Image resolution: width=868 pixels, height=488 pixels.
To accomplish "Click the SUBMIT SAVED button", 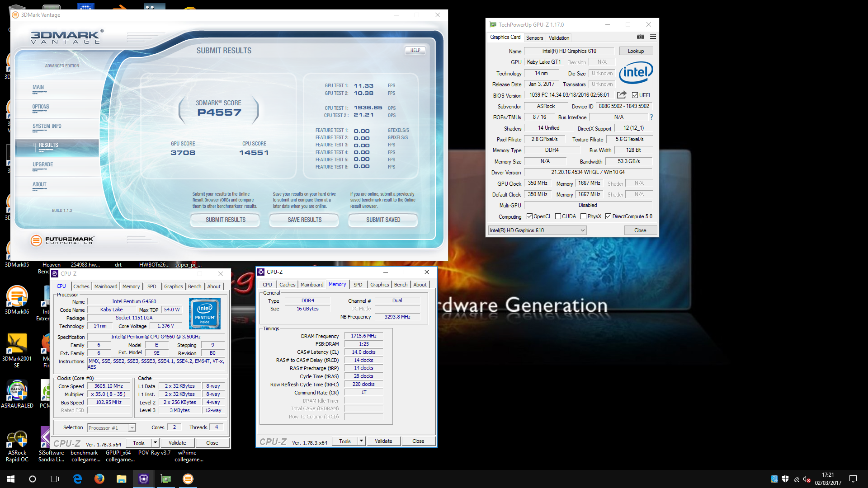I will [x=383, y=220].
